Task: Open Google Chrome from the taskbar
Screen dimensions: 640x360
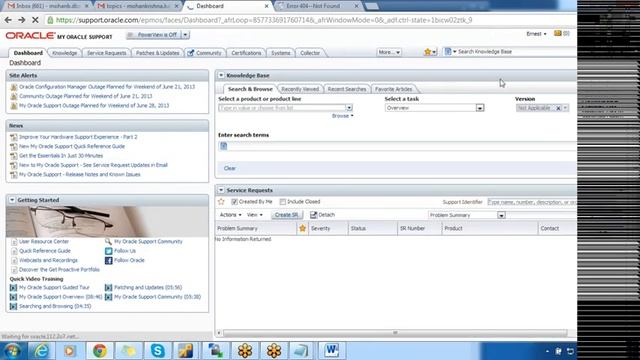Action: click(x=99, y=351)
